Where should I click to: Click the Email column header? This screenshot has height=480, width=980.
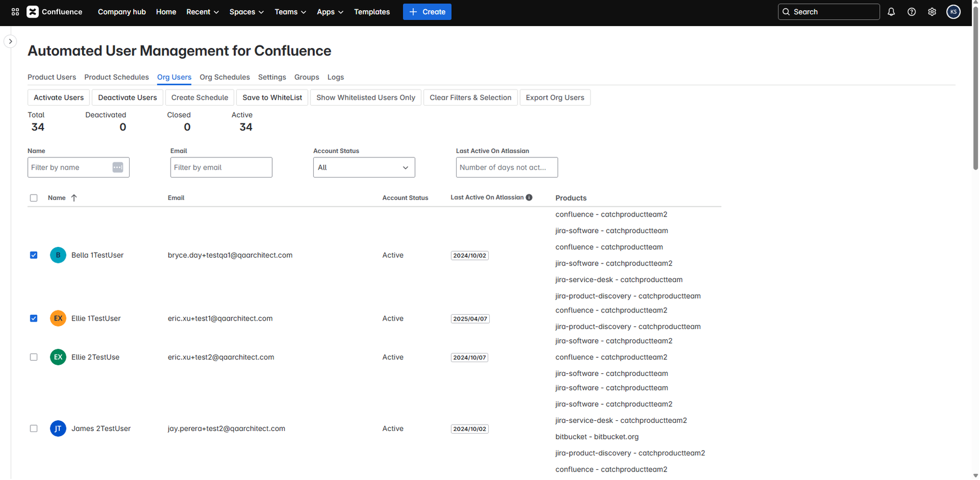coord(176,198)
